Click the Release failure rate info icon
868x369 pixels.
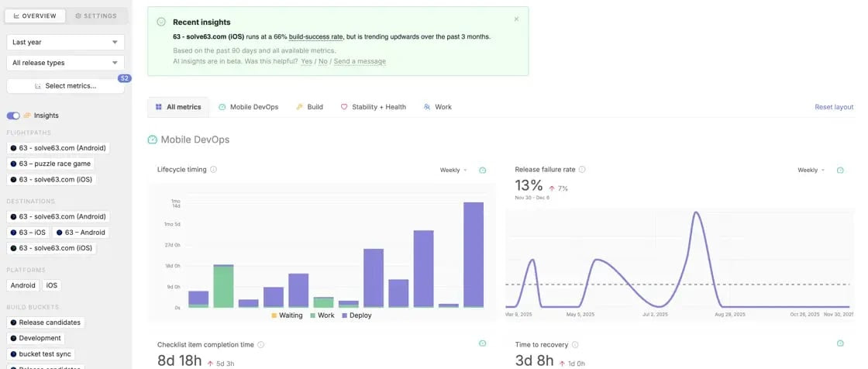(582, 170)
